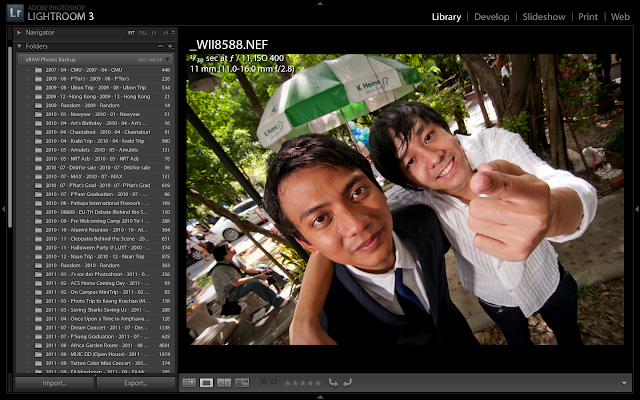Image resolution: width=640 pixels, height=400 pixels.
Task: Set Navigator zoom to FILL
Action: [142, 33]
